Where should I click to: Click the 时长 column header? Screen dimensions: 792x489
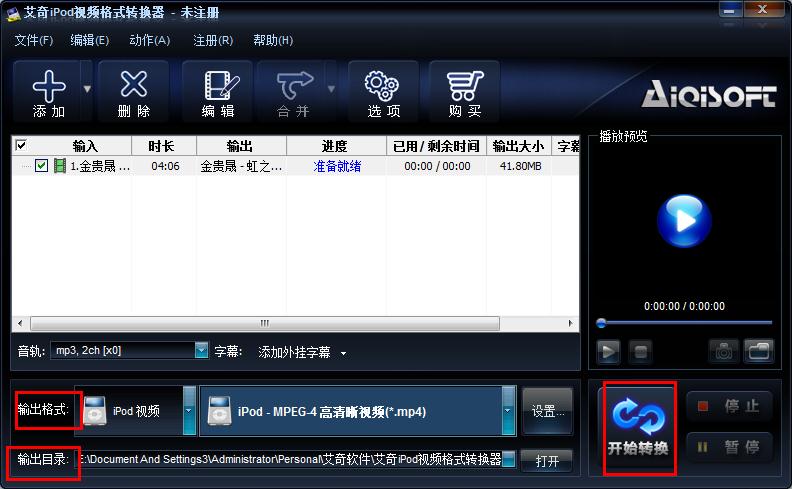(x=164, y=146)
